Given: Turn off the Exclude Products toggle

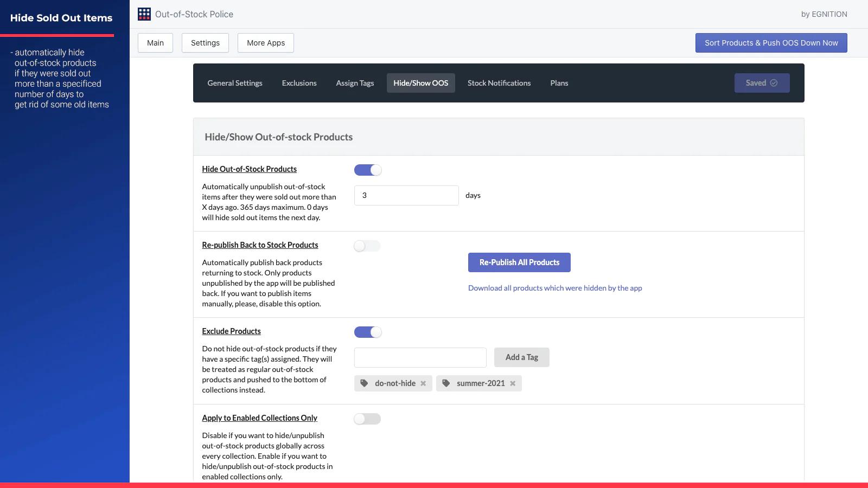Looking at the screenshot, I should click(368, 332).
